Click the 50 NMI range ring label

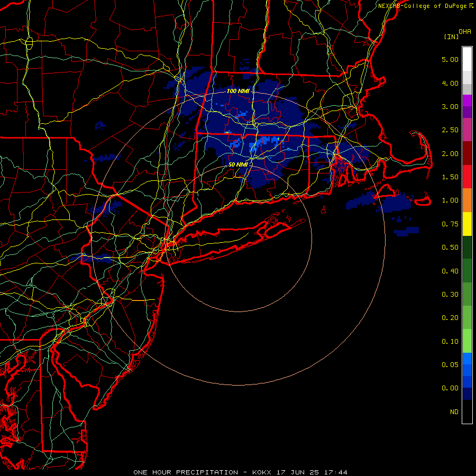coord(238,164)
